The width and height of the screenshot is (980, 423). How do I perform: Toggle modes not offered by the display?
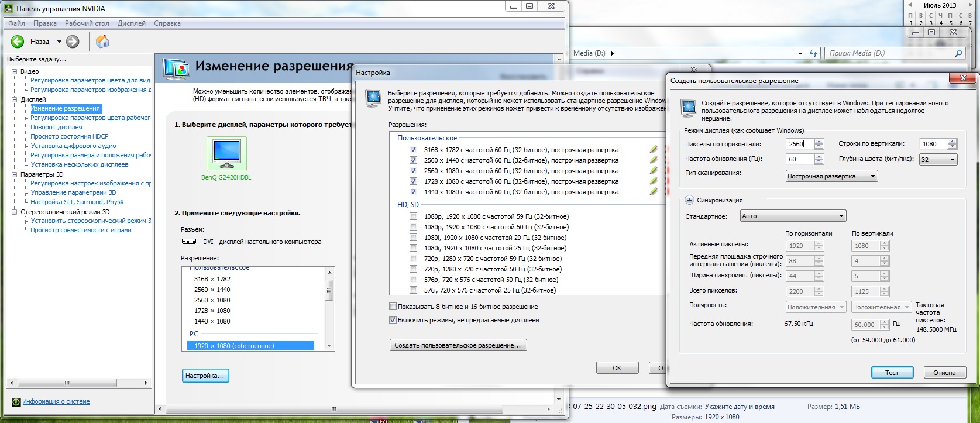(393, 320)
